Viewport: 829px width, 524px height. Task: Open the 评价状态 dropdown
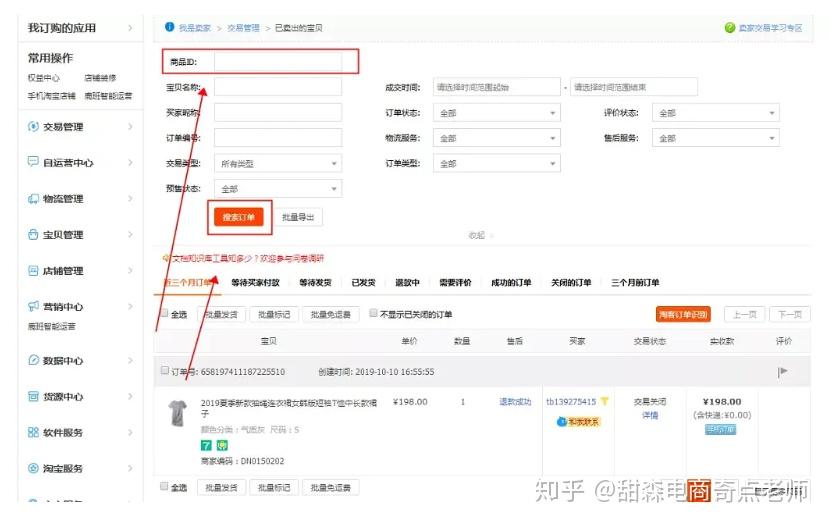point(716,113)
